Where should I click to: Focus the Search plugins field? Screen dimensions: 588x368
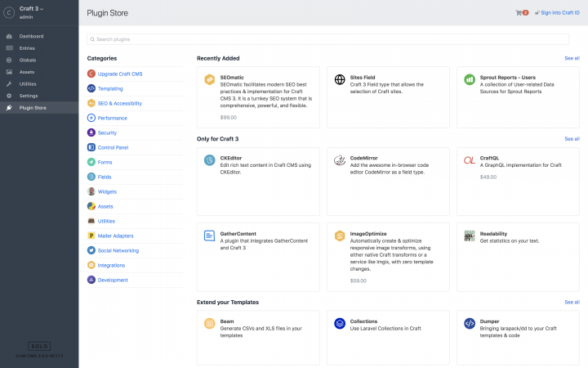327,39
